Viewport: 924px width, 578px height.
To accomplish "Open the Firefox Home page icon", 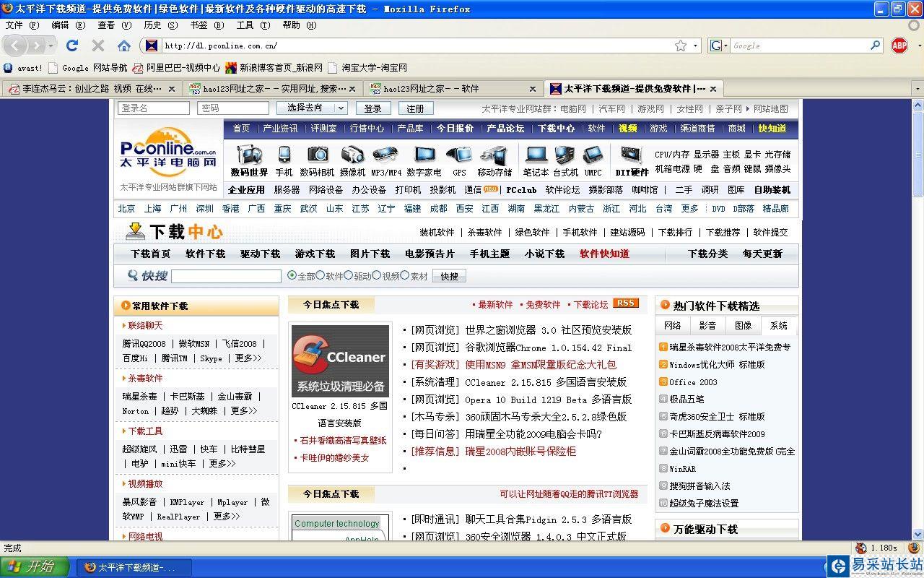I will pyautogui.click(x=124, y=46).
